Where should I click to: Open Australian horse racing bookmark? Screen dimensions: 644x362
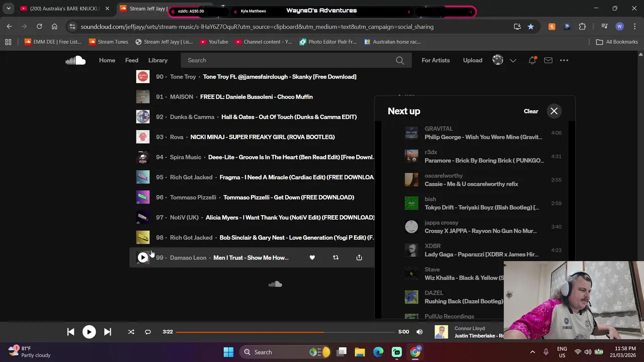[x=391, y=42]
